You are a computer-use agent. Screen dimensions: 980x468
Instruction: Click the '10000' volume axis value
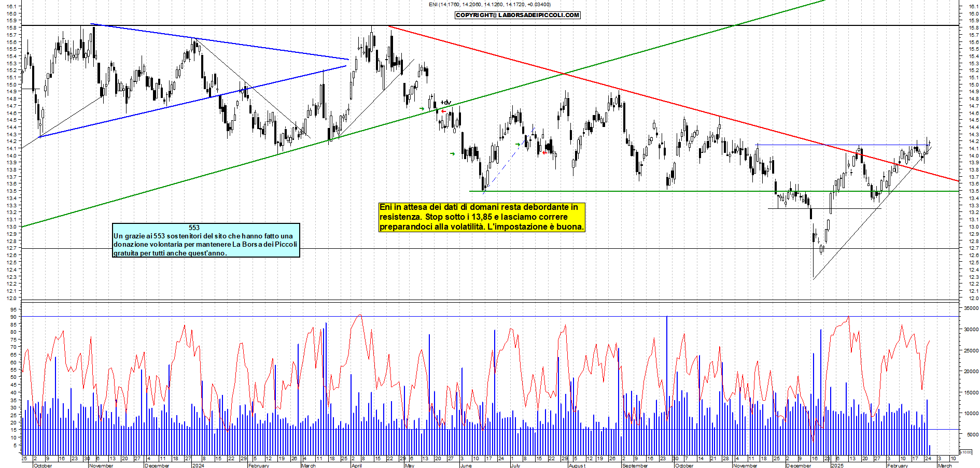coord(971,414)
